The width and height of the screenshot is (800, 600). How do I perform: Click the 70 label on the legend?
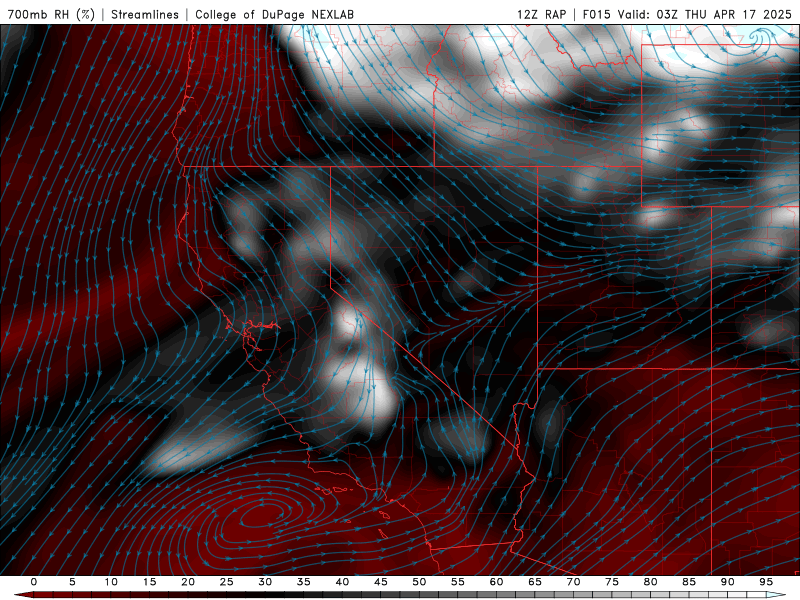coord(573,582)
